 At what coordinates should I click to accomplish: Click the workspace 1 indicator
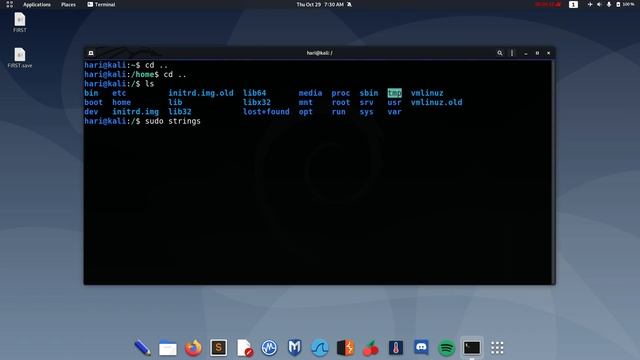[x=573, y=4]
